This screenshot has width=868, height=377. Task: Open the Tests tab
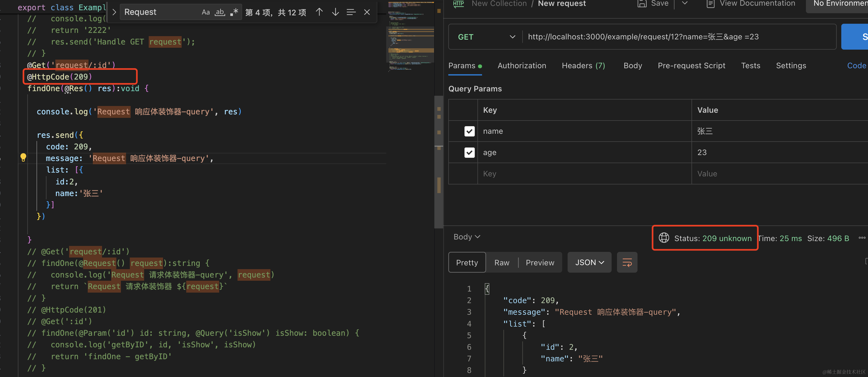[x=750, y=66]
